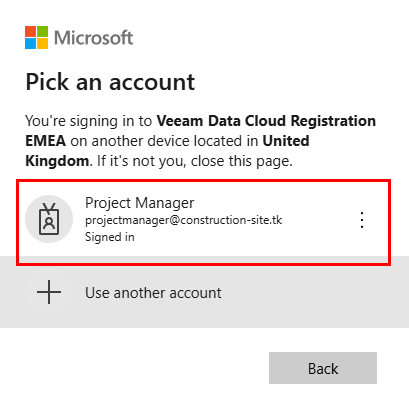Click the bold EMEA text

46,141
